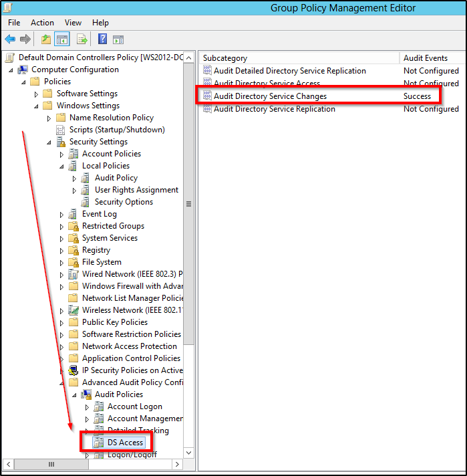
Task: Expand the Account Logon audit node
Action: tap(87, 407)
